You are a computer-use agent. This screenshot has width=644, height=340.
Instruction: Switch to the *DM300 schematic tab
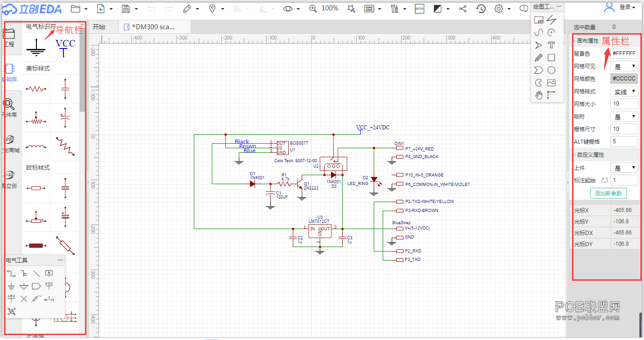click(154, 27)
